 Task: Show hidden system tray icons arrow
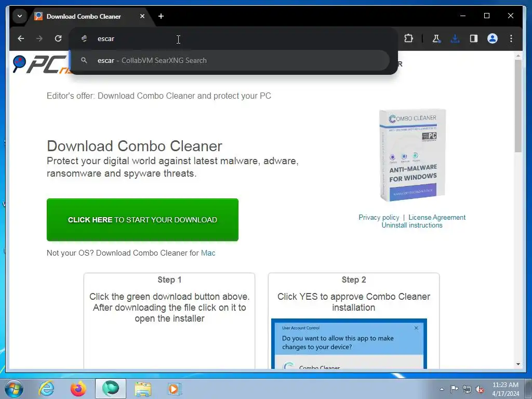point(442,389)
